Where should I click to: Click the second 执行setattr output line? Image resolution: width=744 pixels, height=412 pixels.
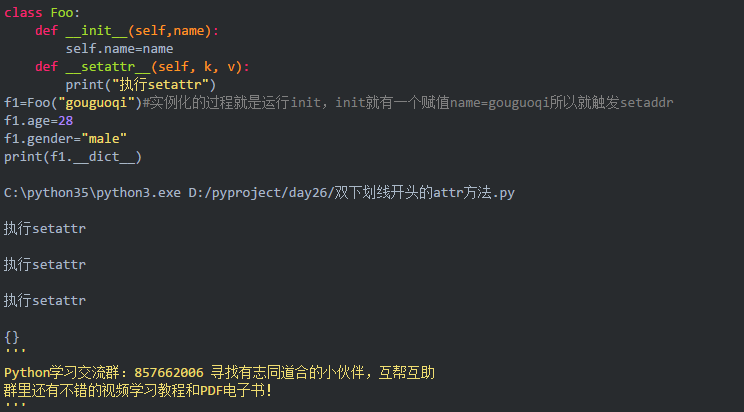click(x=44, y=264)
